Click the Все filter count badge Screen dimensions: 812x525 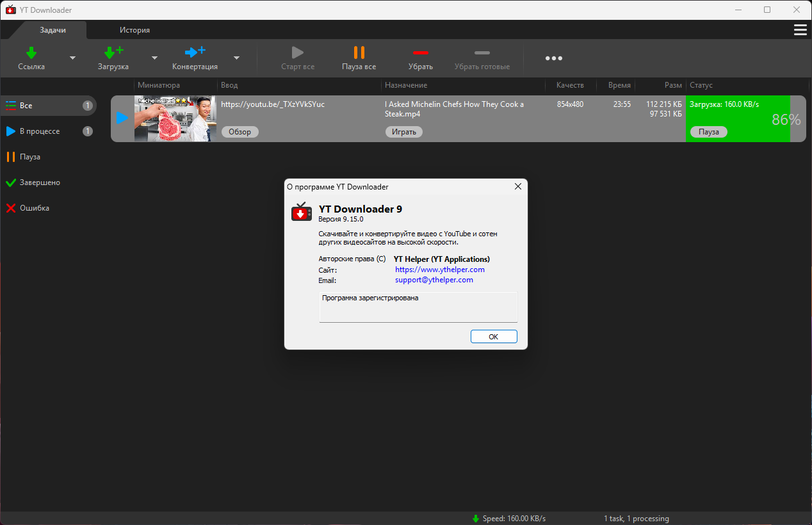(x=88, y=106)
